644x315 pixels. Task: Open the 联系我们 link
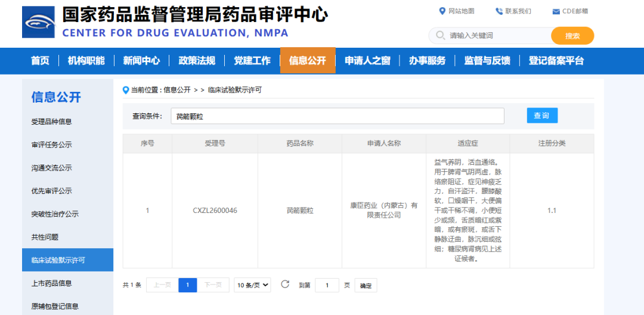point(518,11)
